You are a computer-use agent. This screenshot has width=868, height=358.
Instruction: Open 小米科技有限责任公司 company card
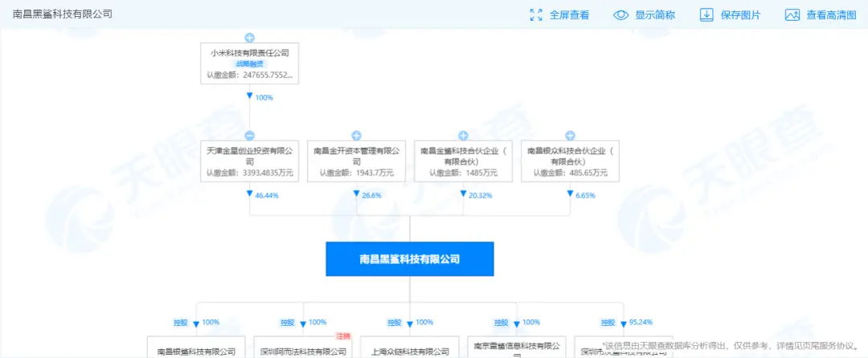pyautogui.click(x=250, y=63)
